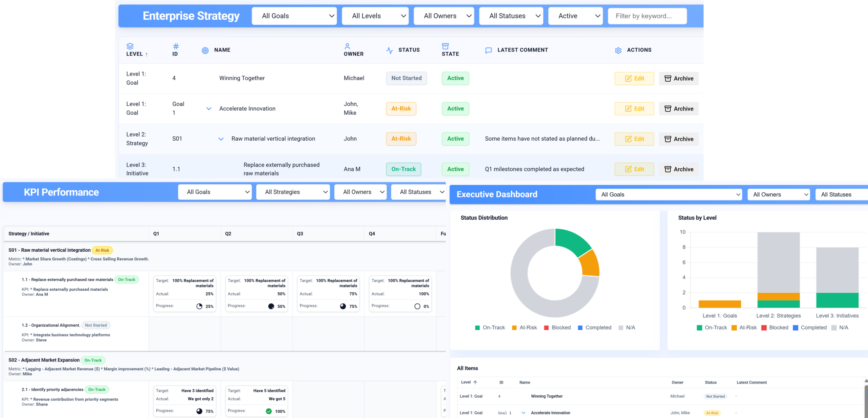Click the sort arrow next to LEVEL header
Viewport: 868px width, 418px height.
coord(146,54)
